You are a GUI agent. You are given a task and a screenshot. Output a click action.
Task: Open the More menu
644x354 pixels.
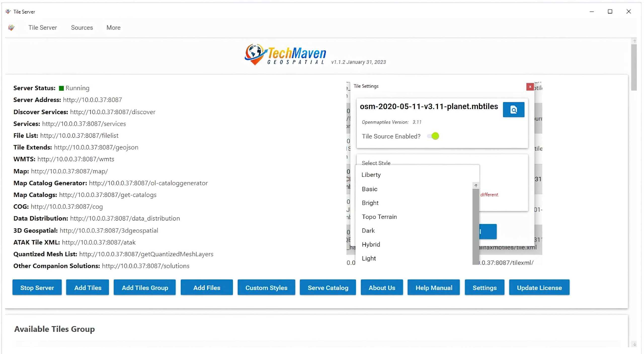(x=113, y=27)
